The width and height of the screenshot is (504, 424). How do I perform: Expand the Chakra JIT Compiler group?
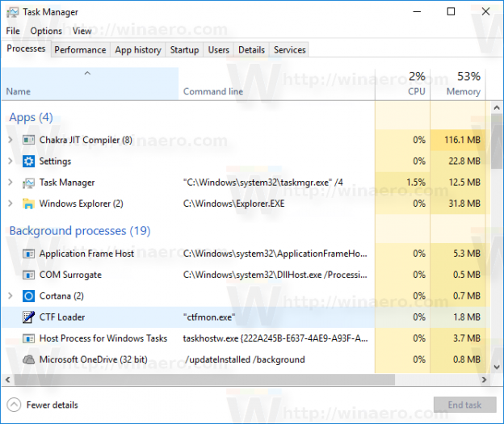tap(10, 140)
